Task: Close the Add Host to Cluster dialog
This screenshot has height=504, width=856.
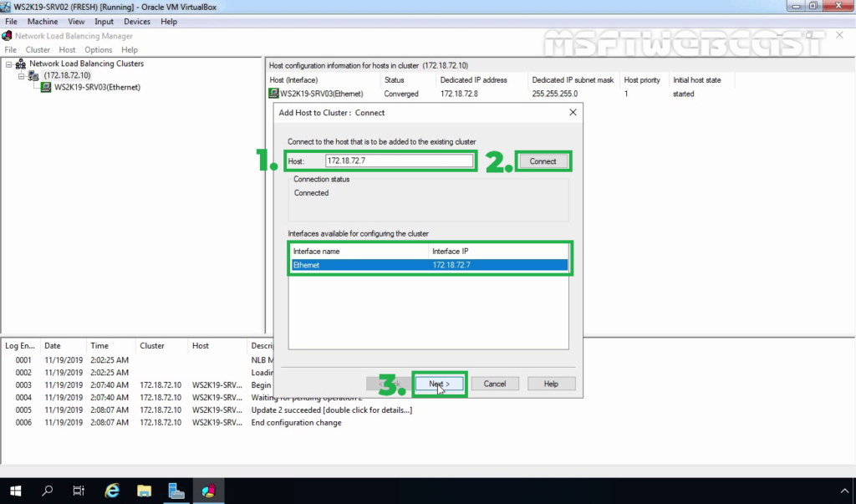Action: pyautogui.click(x=573, y=112)
